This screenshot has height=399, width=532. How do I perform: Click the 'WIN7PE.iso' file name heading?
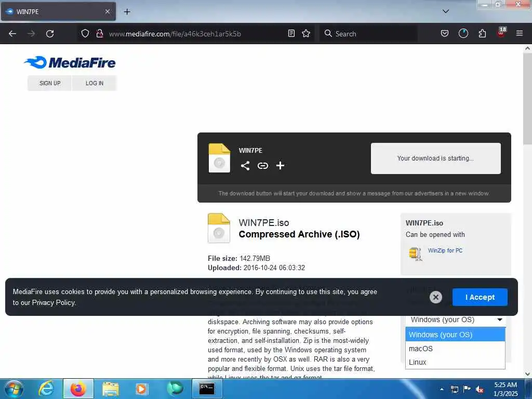coord(263,222)
